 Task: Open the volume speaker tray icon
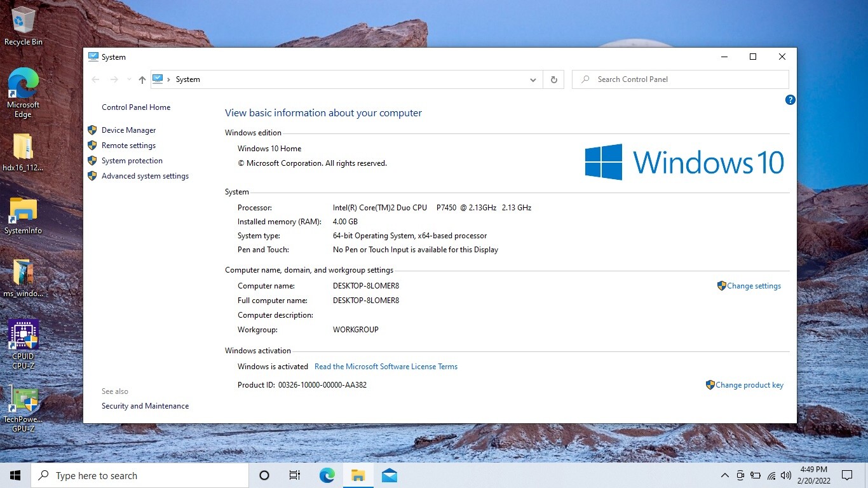[787, 475]
